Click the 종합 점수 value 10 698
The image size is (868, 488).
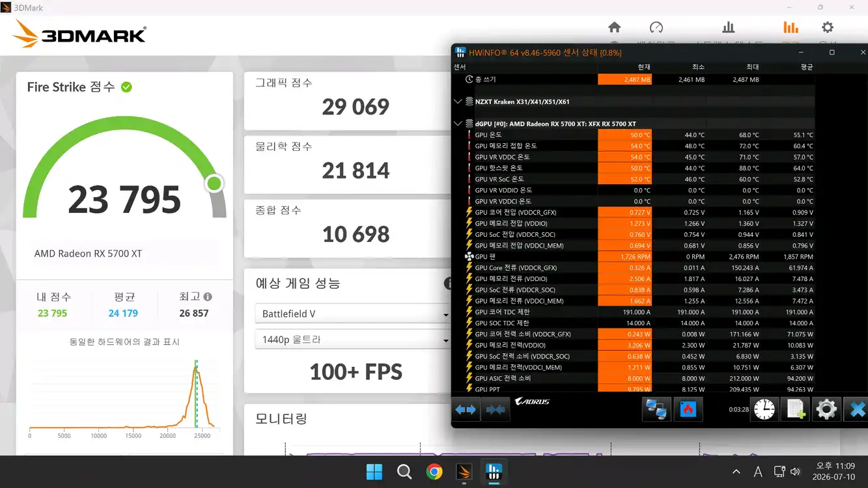point(356,234)
